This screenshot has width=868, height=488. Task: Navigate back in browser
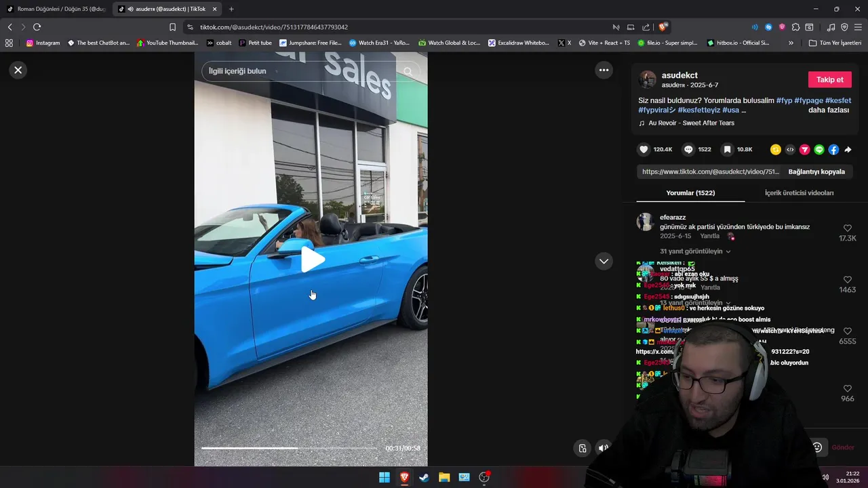click(x=9, y=27)
